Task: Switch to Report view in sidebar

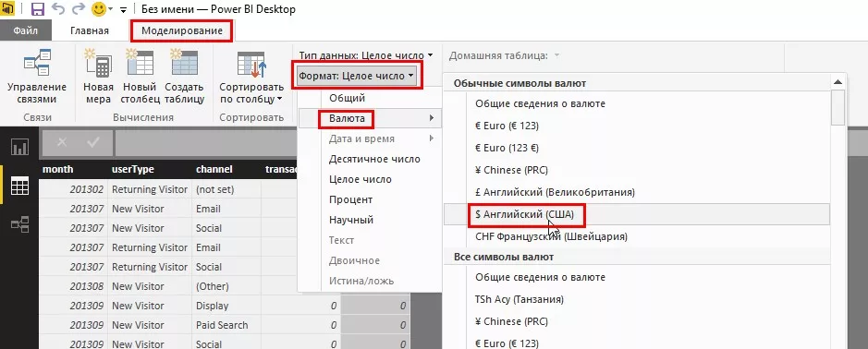Action: (x=19, y=147)
